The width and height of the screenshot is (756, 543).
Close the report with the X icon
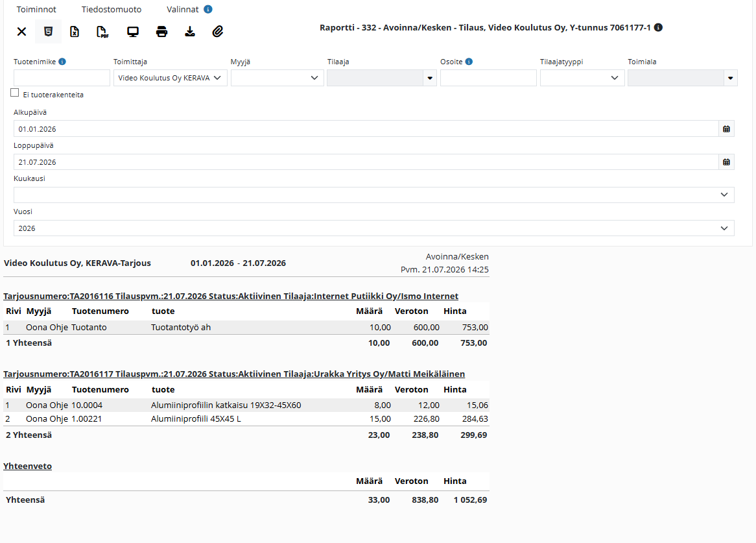21,32
